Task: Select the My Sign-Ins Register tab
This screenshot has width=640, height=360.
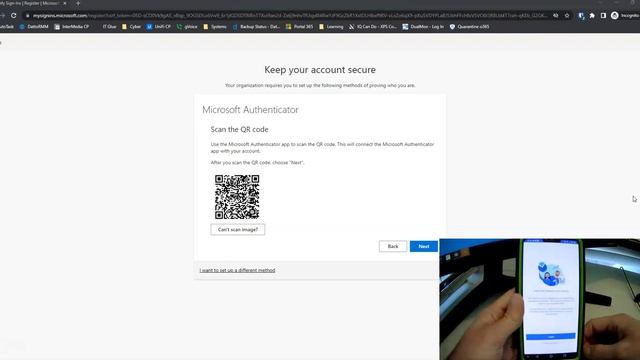Action: click(31, 3)
